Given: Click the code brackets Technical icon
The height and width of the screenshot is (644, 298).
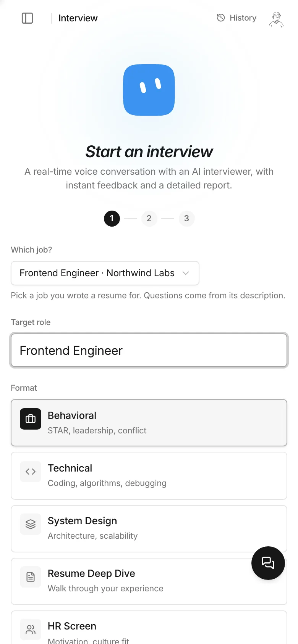Looking at the screenshot, I should (31, 472).
